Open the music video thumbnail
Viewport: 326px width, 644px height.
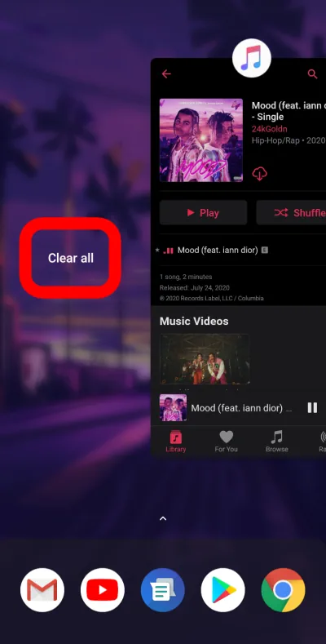point(205,359)
